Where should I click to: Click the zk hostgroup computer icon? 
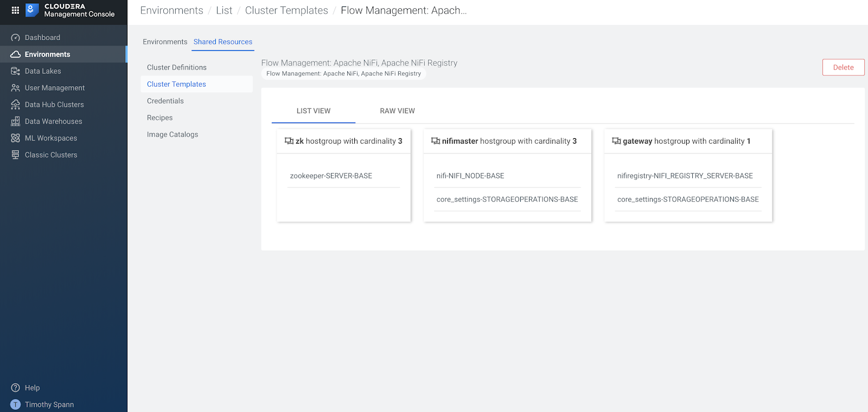[289, 141]
